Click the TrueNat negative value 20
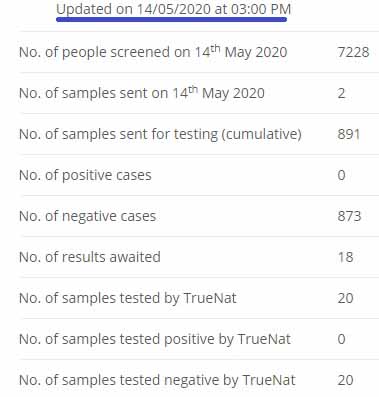The height and width of the screenshot is (397, 379). [x=345, y=380]
